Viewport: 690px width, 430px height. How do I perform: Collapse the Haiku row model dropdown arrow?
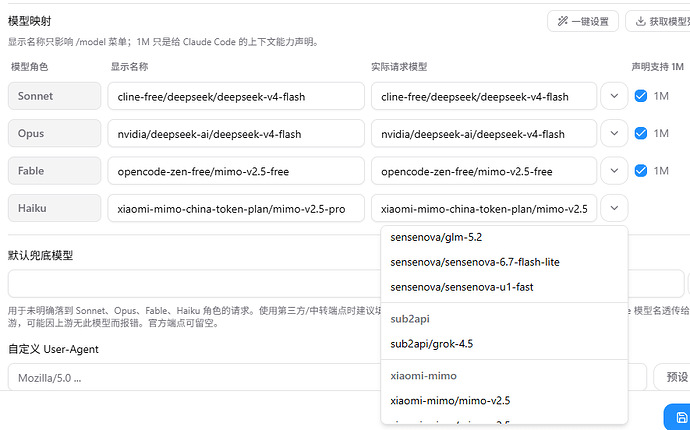[614, 208]
